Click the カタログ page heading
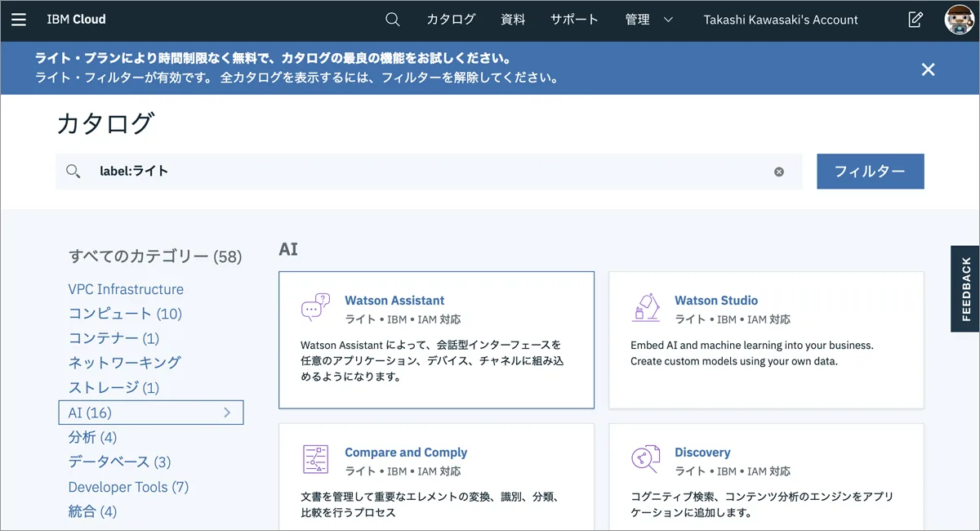 (105, 123)
